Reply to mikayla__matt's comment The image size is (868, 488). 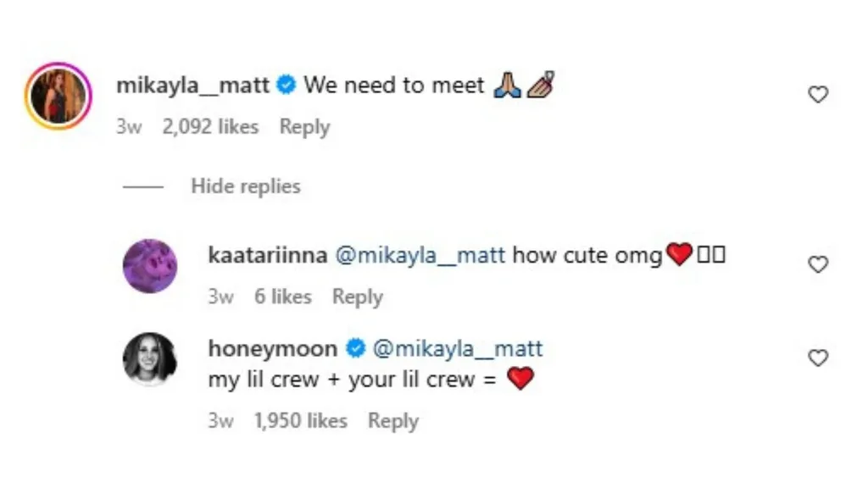click(304, 126)
